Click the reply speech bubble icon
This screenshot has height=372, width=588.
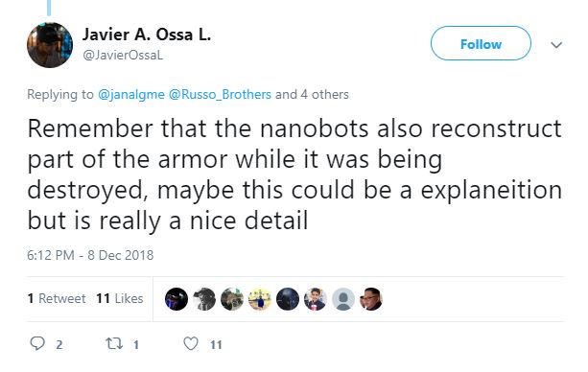(x=37, y=343)
